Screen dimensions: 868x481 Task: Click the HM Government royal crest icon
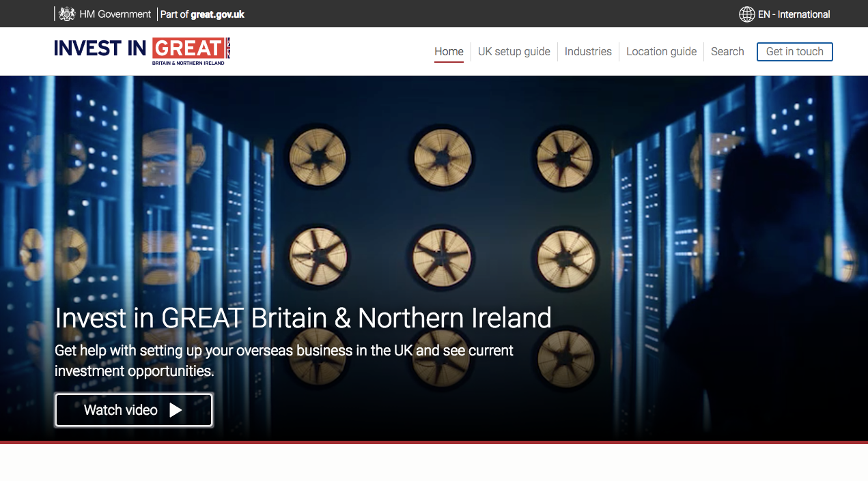point(67,14)
